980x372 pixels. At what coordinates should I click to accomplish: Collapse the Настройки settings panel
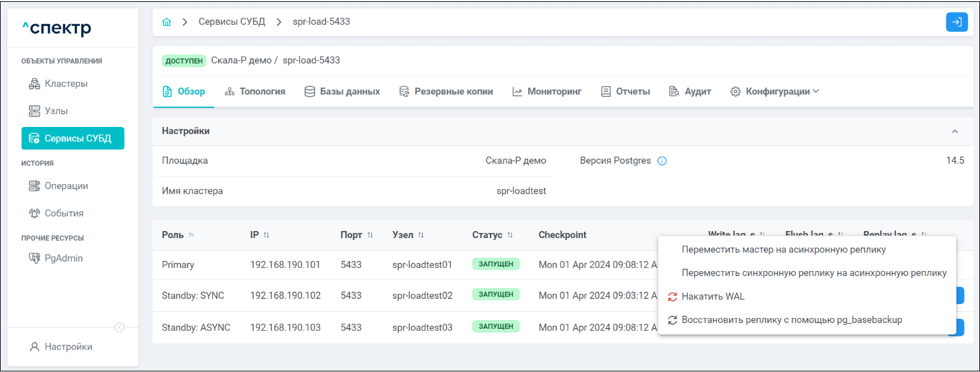coord(954,131)
